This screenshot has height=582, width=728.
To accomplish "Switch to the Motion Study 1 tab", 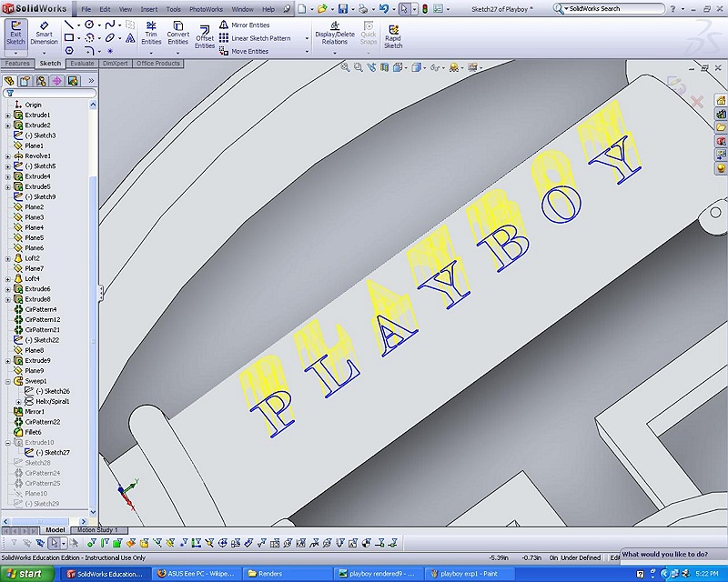I will point(98,529).
